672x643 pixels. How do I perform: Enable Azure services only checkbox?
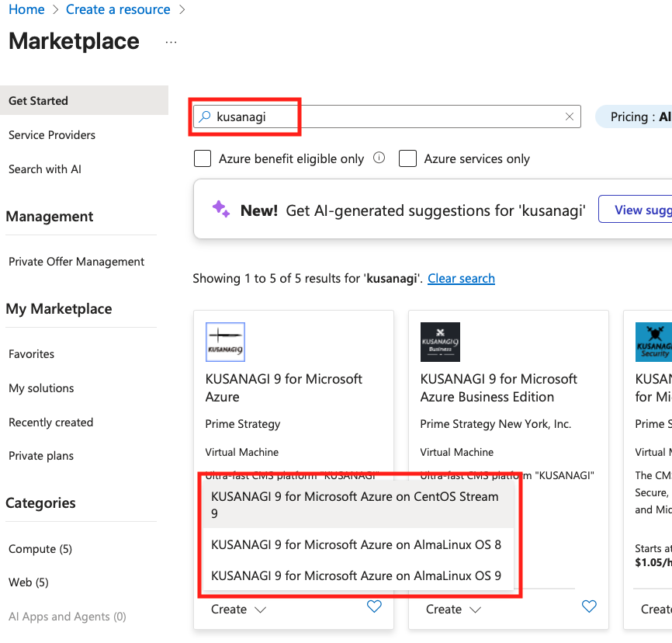[x=407, y=158]
